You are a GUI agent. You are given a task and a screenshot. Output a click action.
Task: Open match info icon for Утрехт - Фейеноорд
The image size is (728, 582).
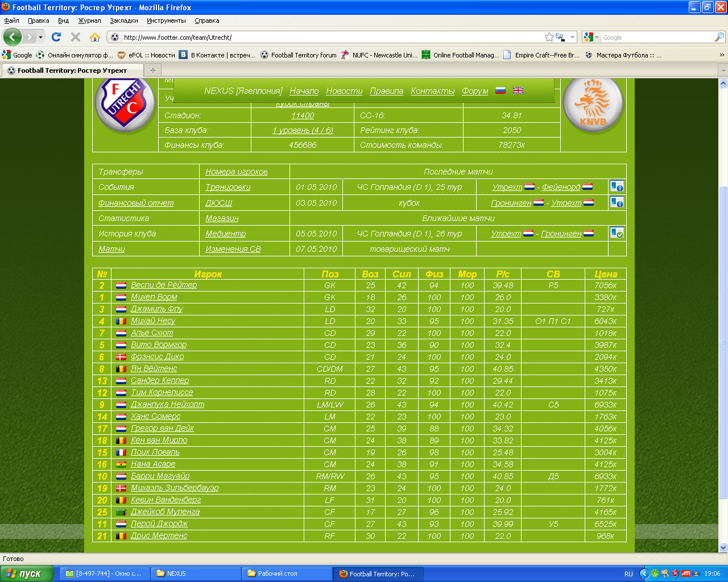[617, 186]
